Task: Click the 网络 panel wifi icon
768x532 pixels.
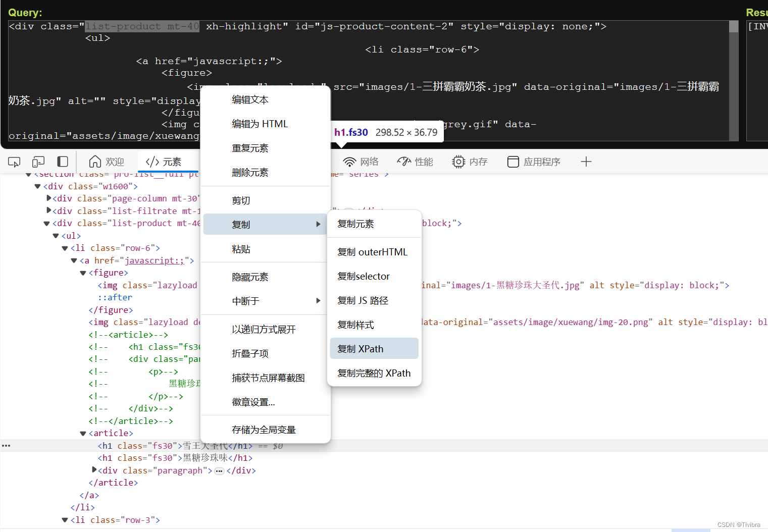Action: point(350,162)
